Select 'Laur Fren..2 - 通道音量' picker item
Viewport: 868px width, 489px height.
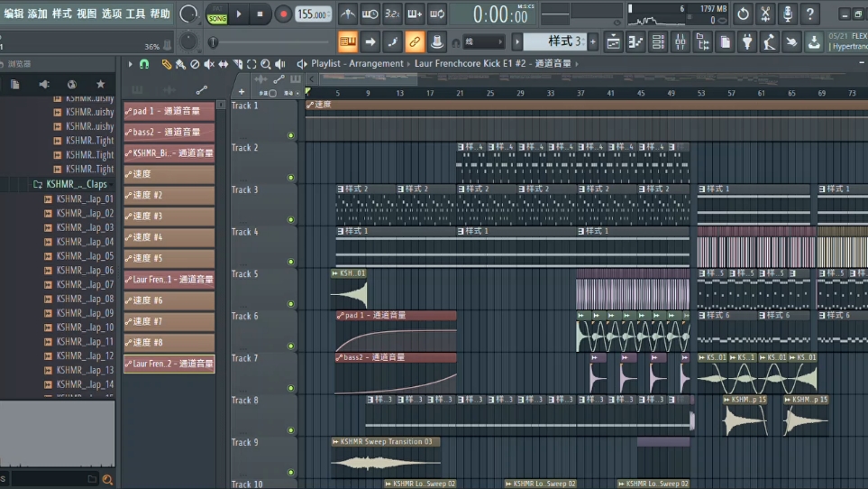[x=169, y=364]
